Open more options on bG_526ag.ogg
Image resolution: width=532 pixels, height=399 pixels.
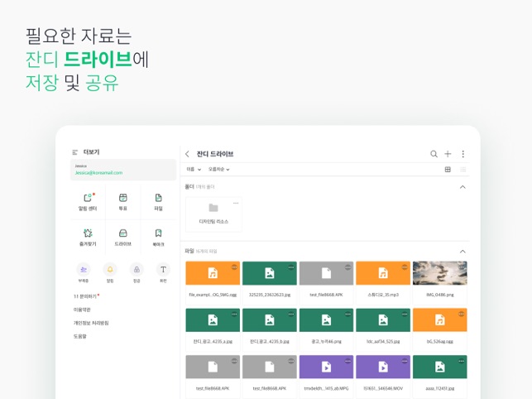[462, 314]
